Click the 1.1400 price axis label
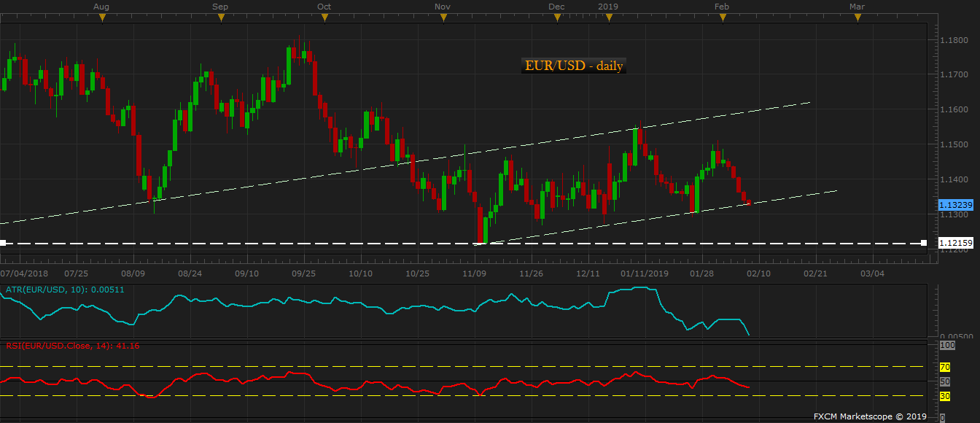Image resolution: width=980 pixels, height=423 pixels. point(954,179)
